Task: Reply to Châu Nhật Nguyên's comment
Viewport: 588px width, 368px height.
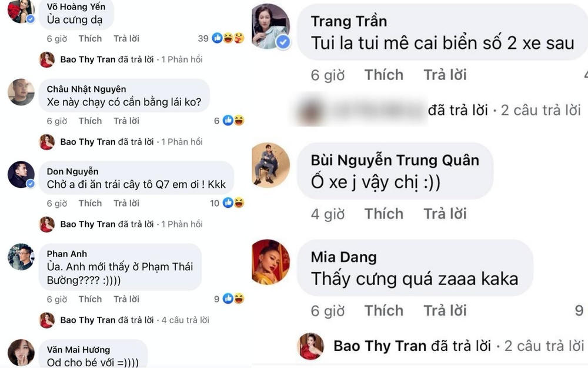Action: 126,121
